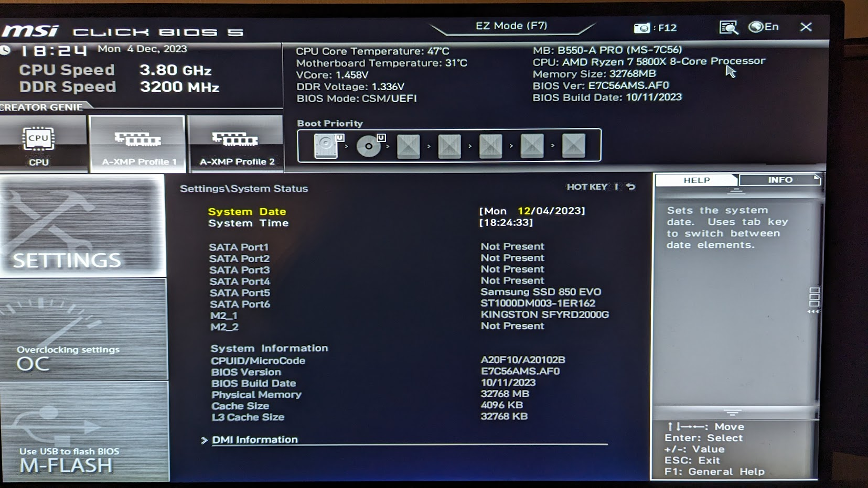Click the CREATOR GENIE label
The width and height of the screenshot is (868, 488).
(x=41, y=107)
